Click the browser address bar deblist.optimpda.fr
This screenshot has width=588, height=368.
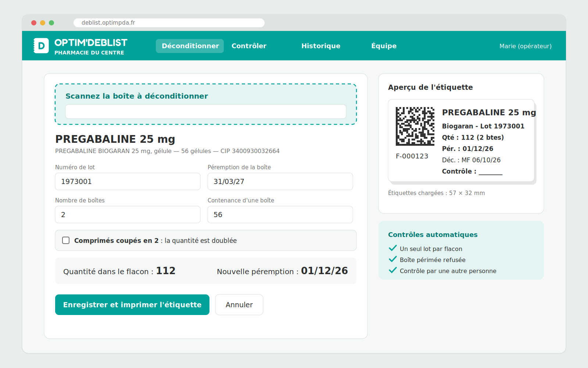point(169,23)
